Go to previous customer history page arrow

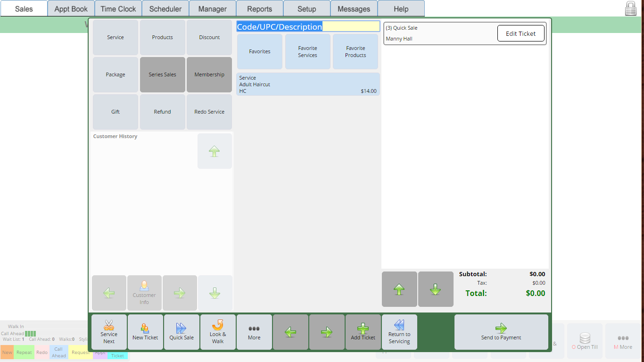(x=109, y=293)
